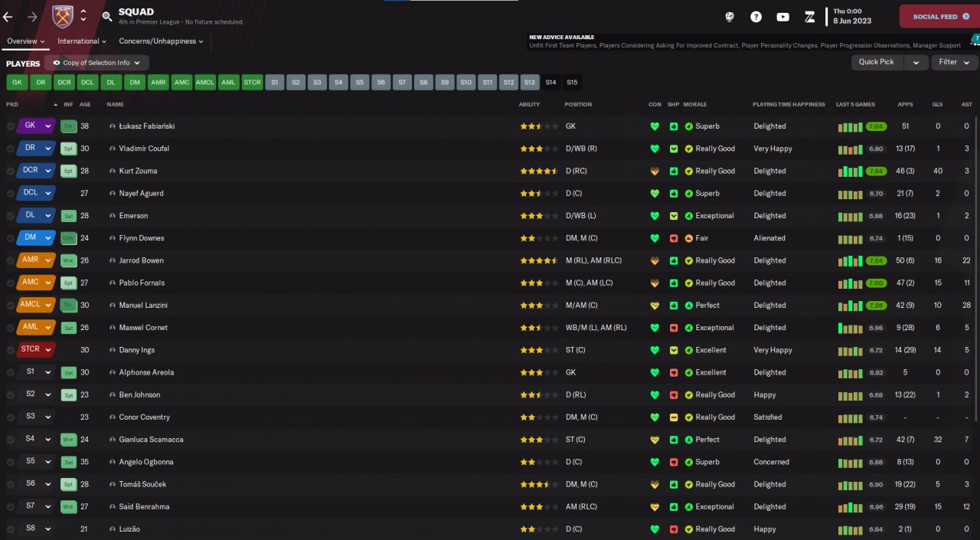The height and width of the screenshot is (540, 980).
Task: Open the Filter dropdown
Action: pyautogui.click(x=954, y=63)
